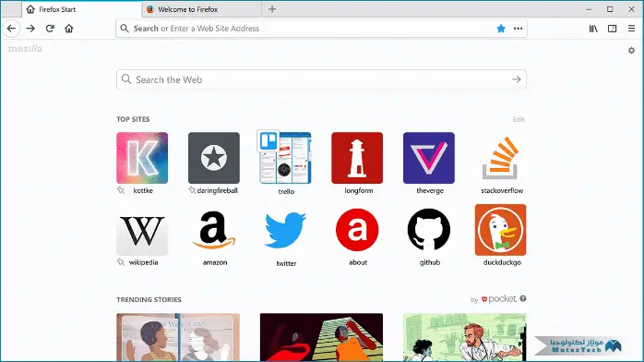Open the longform lighthouse tile

[357, 158]
